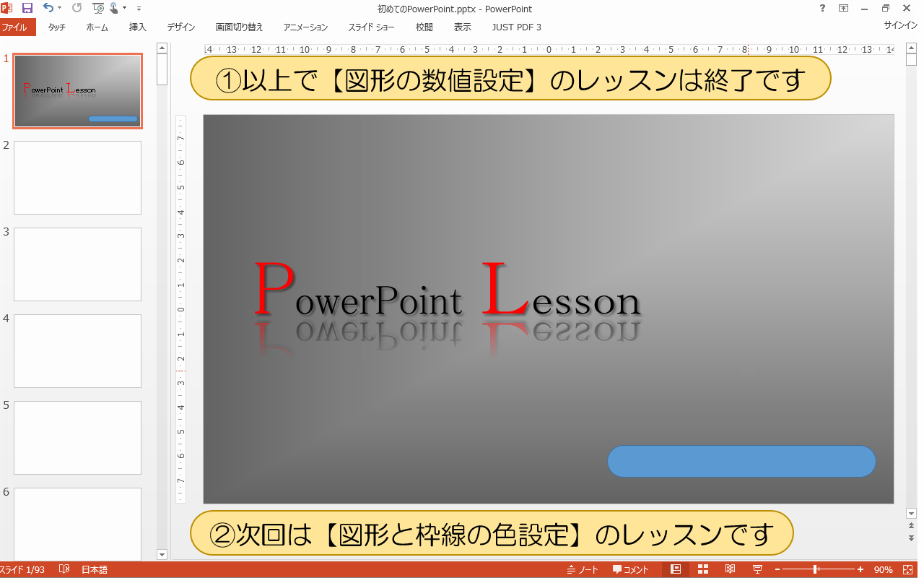The image size is (924, 578).
Task: Click the 日本語 language indicator
Action: tap(95, 570)
